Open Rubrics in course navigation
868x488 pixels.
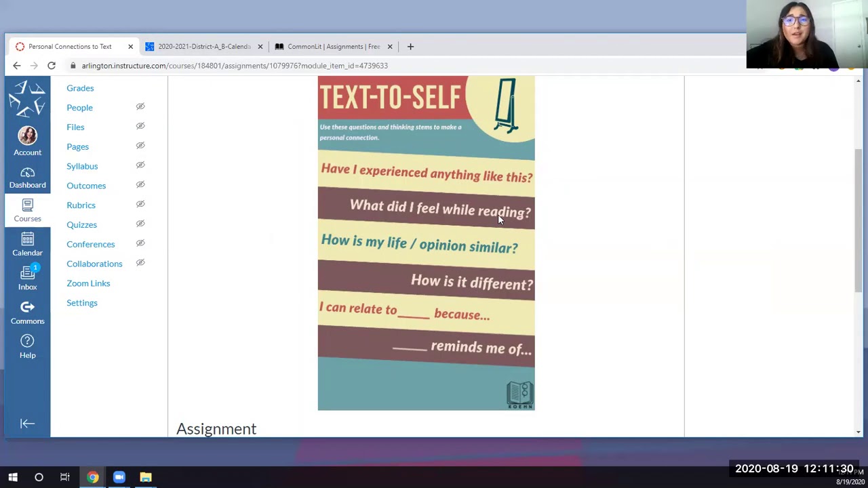tap(81, 205)
